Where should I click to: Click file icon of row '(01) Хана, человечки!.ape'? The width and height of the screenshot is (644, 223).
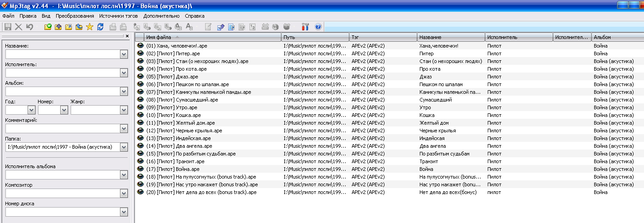click(140, 46)
